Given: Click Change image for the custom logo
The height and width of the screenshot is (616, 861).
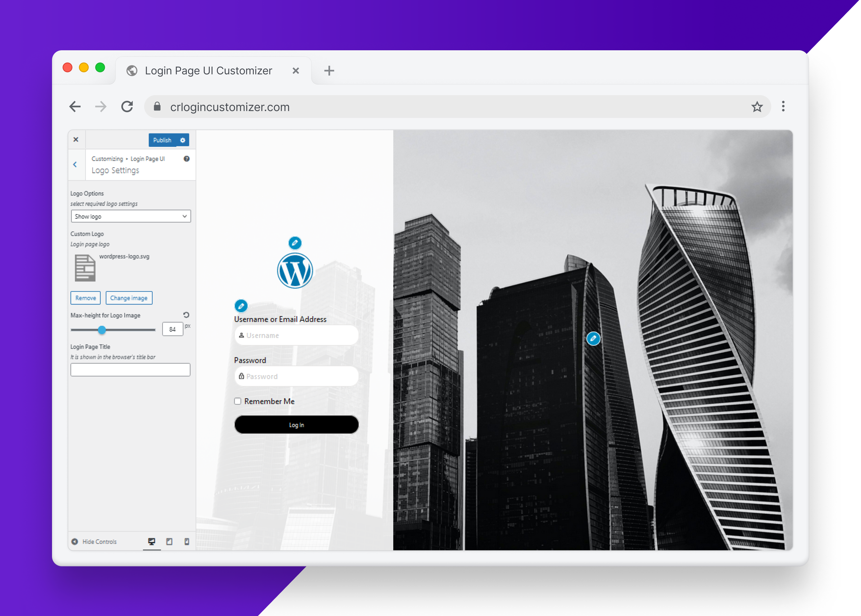Looking at the screenshot, I should point(129,298).
